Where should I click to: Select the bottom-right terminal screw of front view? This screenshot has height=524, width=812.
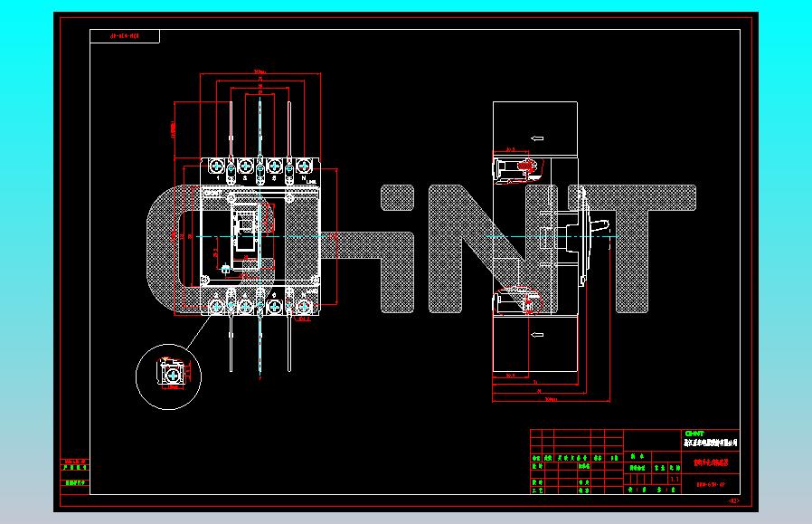pyautogui.click(x=304, y=308)
